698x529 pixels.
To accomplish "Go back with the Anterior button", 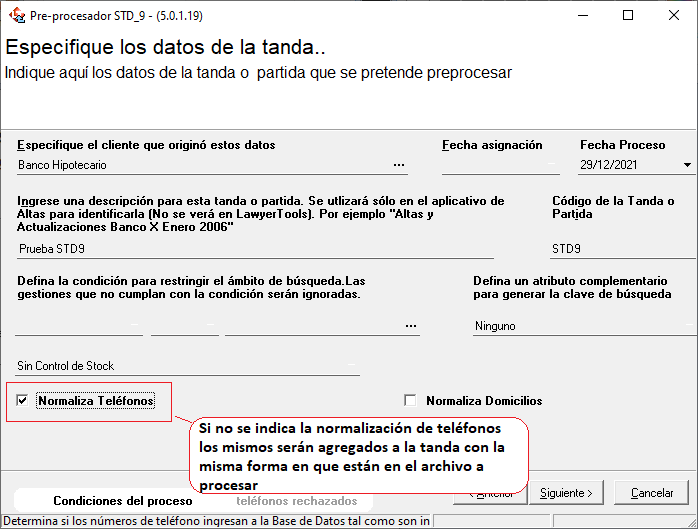I will pos(489,493).
